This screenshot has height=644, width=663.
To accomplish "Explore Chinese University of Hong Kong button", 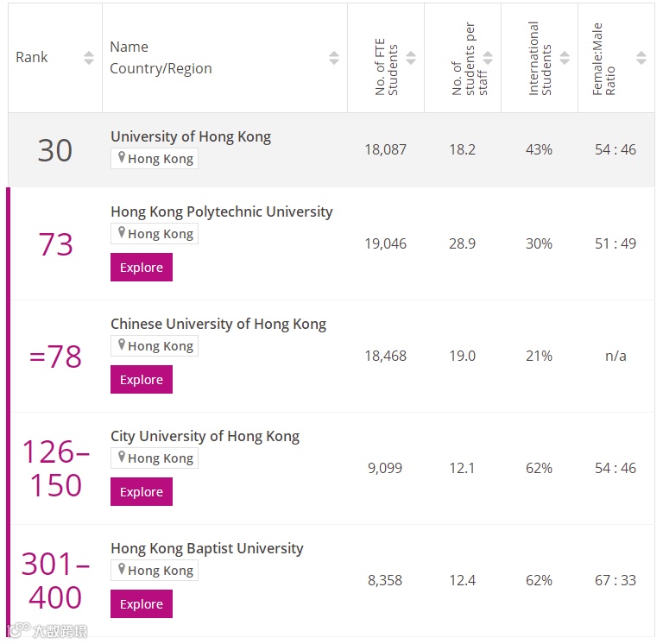I will [x=142, y=380].
